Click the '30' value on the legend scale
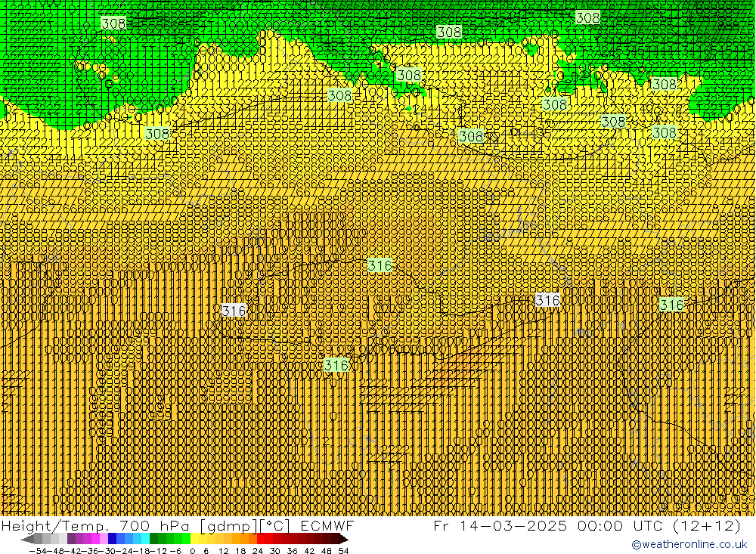Screen dimensions: 756x554 (275, 551)
